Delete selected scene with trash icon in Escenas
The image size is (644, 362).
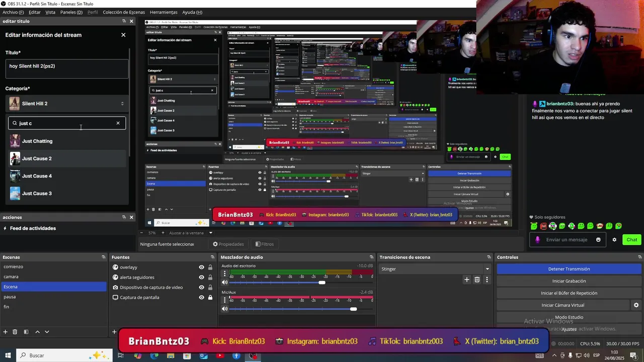tap(15, 332)
